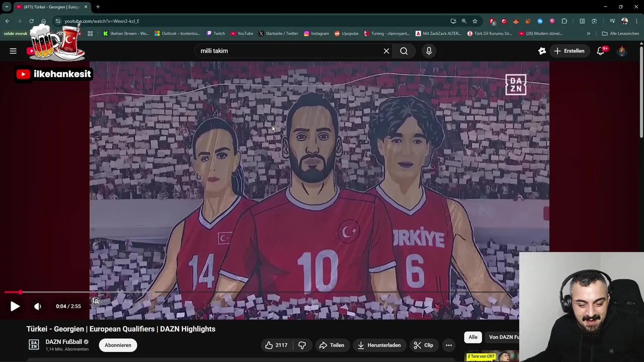The height and width of the screenshot is (362, 644).
Task: Open the DAZN Fußball channel avatar
Action: tap(34, 345)
